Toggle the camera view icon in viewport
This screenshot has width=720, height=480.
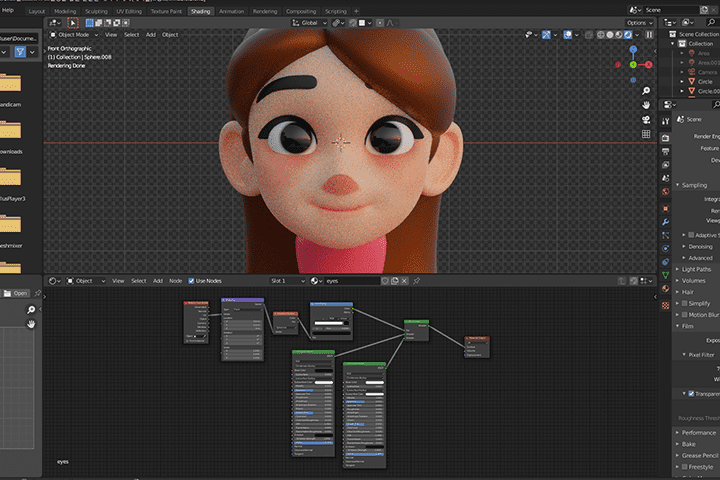(646, 120)
